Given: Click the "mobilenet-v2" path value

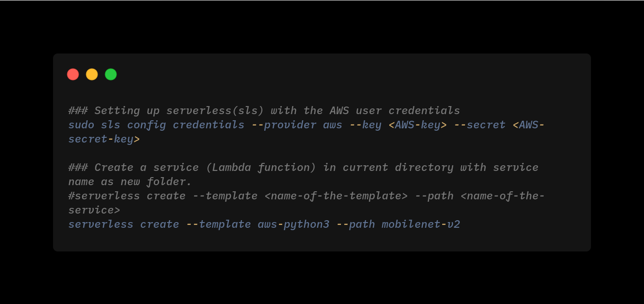Looking at the screenshot, I should point(420,224).
